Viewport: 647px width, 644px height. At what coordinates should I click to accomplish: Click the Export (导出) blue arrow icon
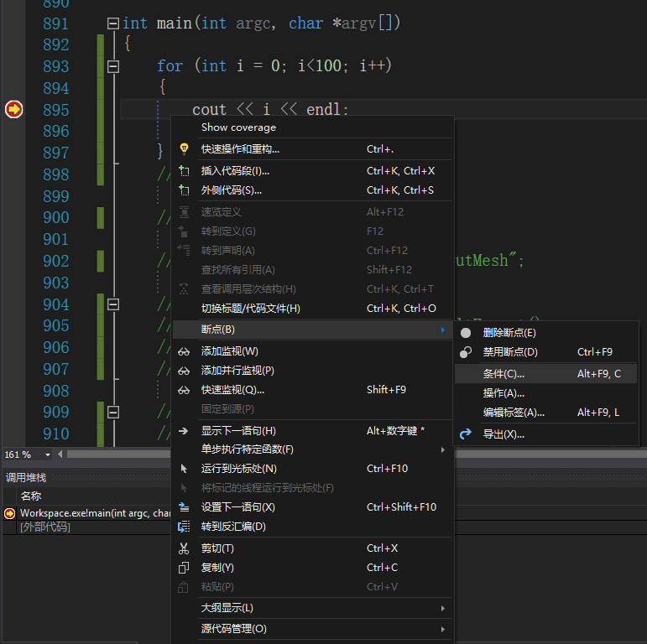click(x=466, y=434)
